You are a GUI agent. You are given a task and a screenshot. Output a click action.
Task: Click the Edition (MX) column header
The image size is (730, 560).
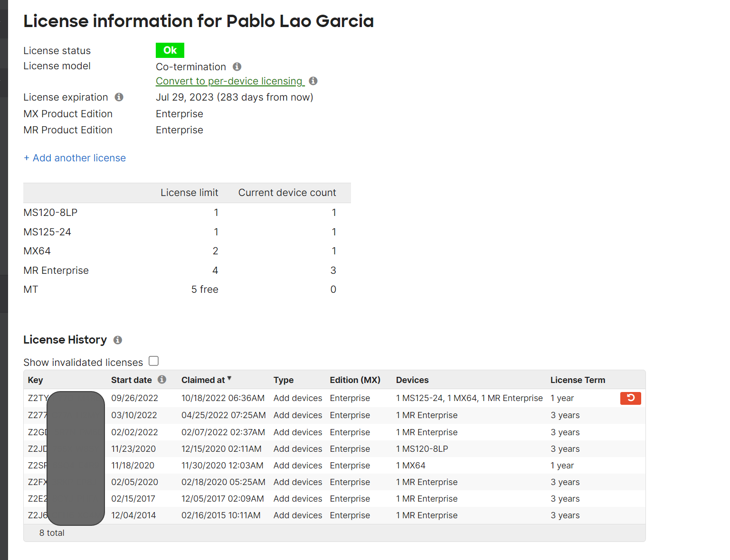pos(355,380)
